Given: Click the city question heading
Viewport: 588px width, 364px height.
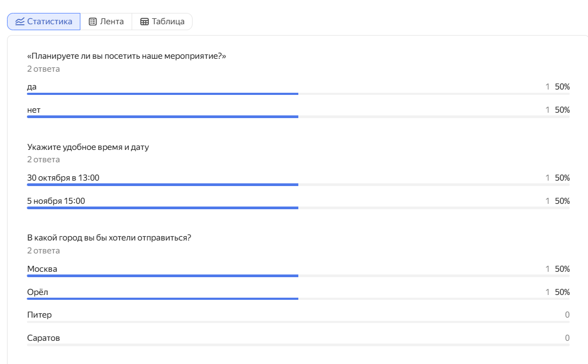Looking at the screenshot, I should pos(109,238).
